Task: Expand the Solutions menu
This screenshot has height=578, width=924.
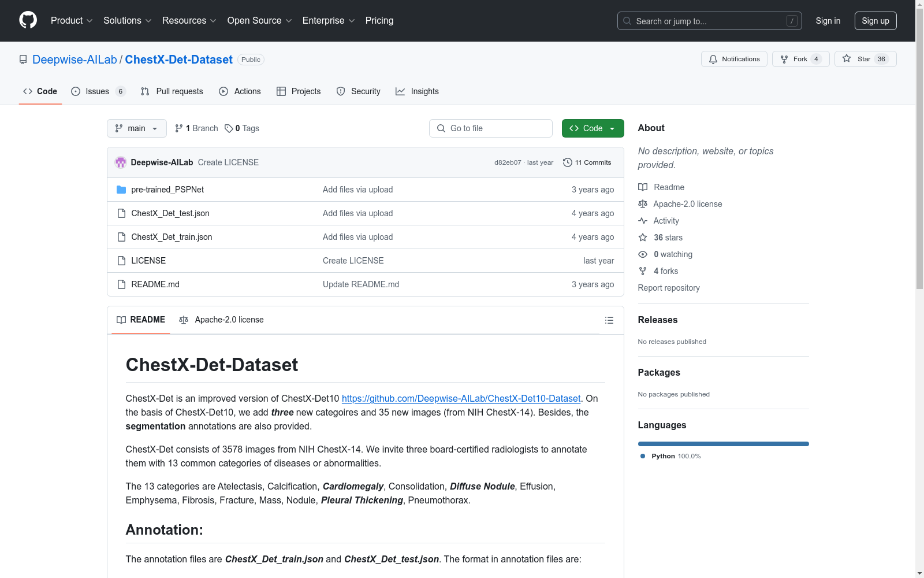Action: pyautogui.click(x=128, y=21)
